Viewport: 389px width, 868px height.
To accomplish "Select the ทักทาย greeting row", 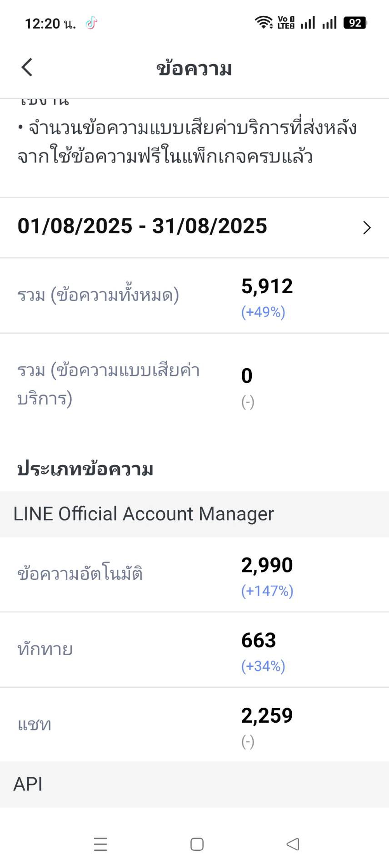I will (194, 650).
